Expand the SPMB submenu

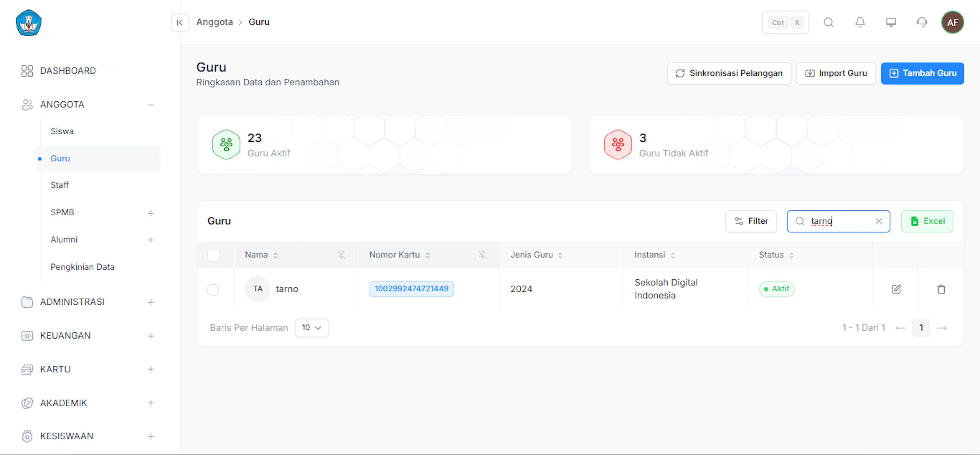[151, 213]
